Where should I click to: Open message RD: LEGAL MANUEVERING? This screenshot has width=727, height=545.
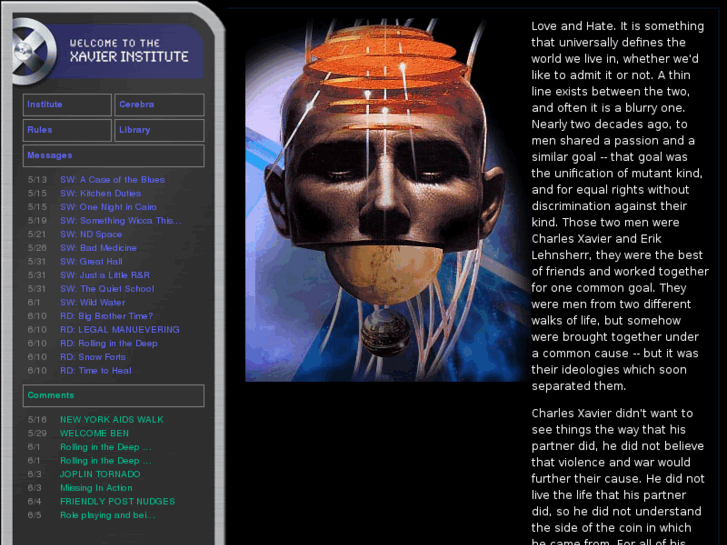coord(120,330)
